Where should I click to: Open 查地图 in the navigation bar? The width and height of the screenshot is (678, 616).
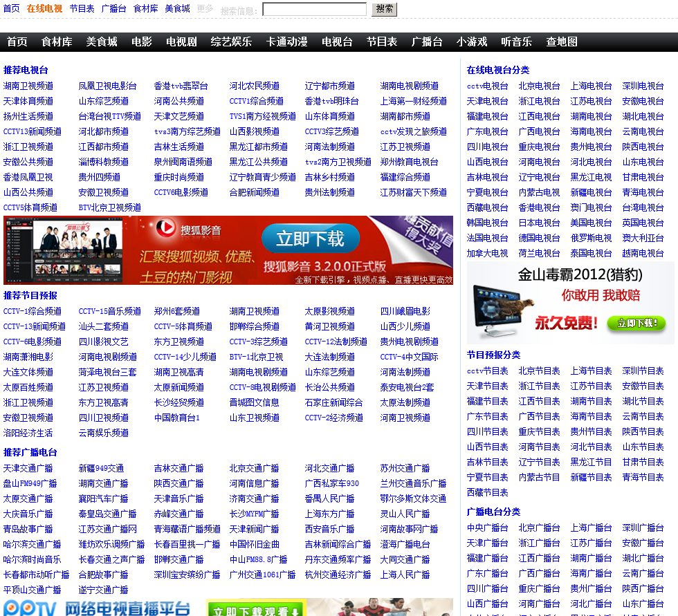562,42
